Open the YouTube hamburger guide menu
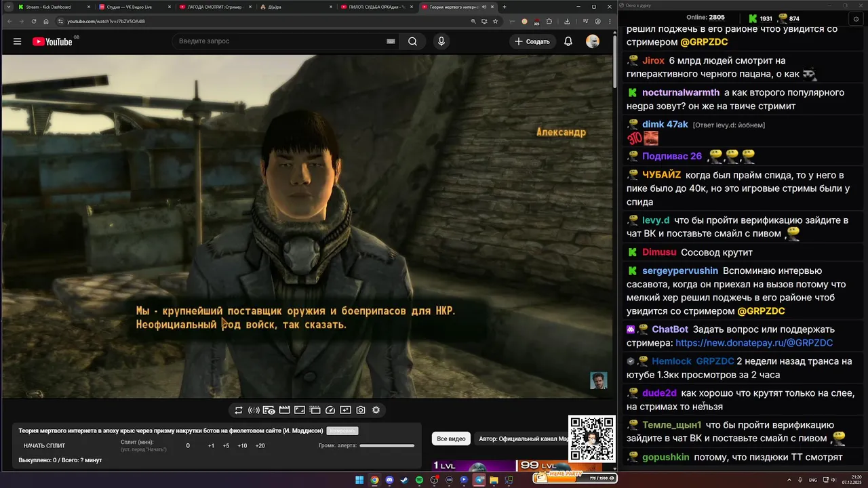This screenshot has width=868, height=488. click(x=17, y=41)
